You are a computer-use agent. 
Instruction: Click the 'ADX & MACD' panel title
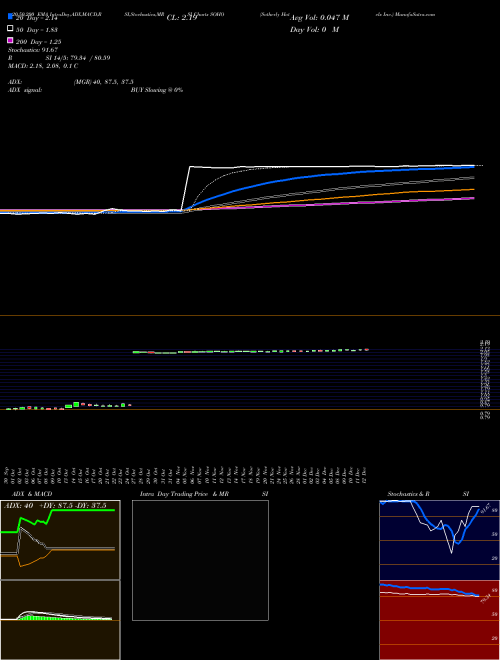point(32,494)
